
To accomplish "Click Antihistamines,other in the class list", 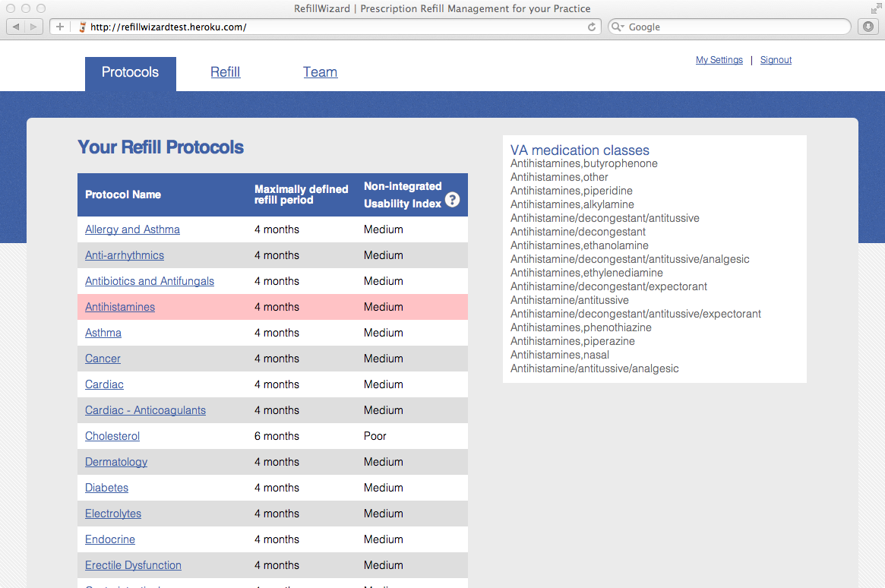I will click(x=559, y=177).
